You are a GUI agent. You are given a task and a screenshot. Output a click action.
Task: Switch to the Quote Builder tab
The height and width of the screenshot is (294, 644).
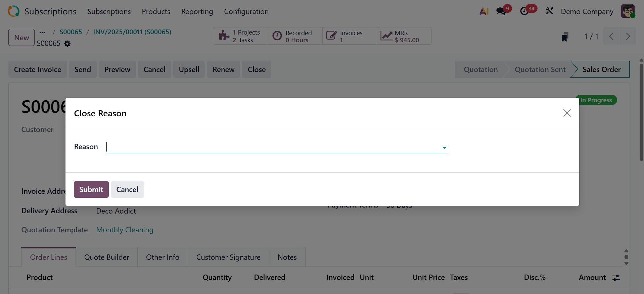click(x=106, y=257)
